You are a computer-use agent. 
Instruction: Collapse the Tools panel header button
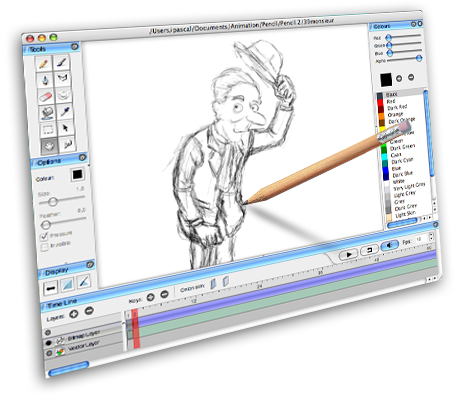tap(75, 47)
